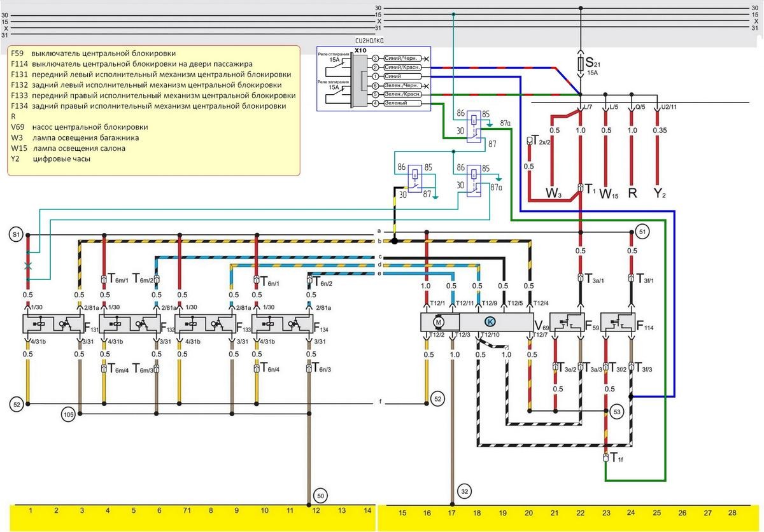
Task: Select the V69 pump block
Action: 477,322
